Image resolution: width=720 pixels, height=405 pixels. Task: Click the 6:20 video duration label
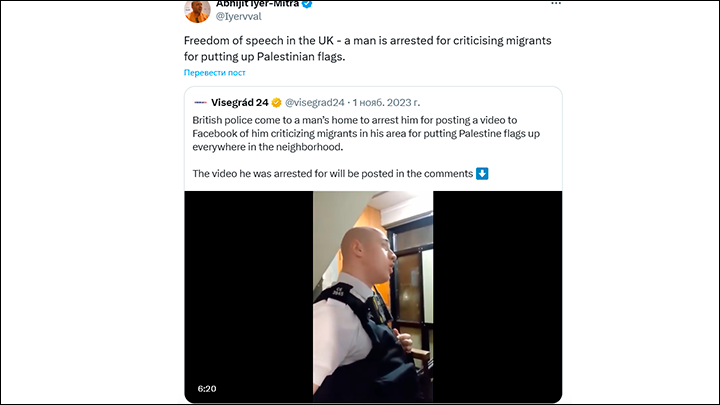coord(207,388)
